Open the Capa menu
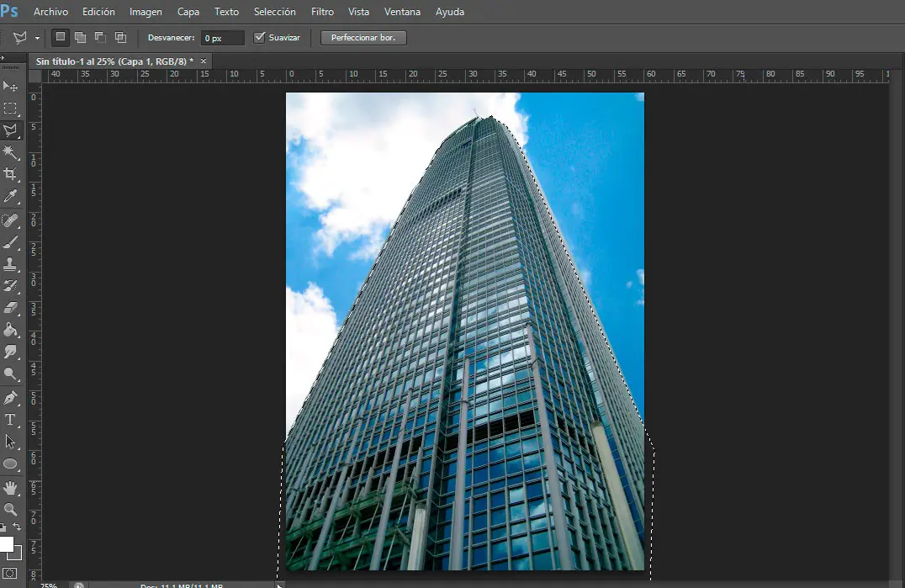 (188, 12)
